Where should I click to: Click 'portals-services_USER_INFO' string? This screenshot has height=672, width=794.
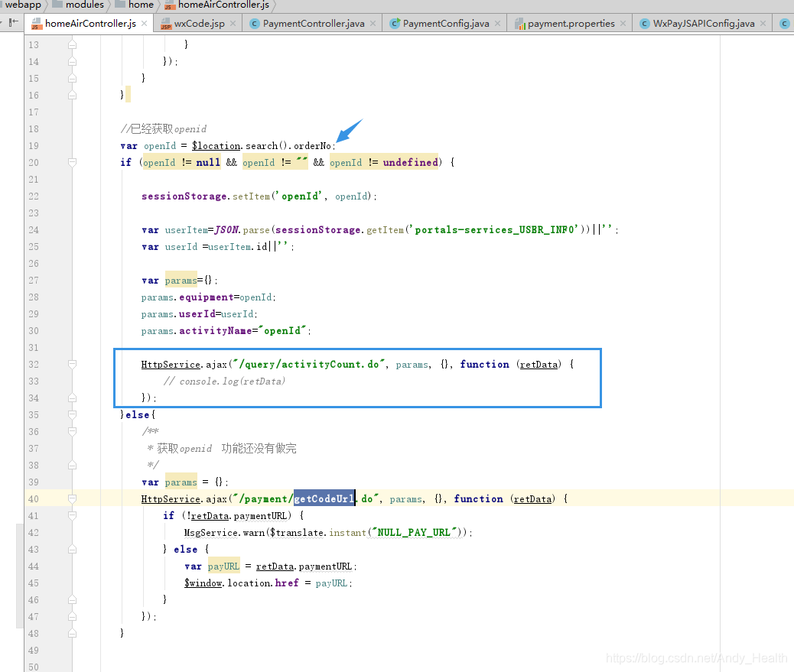pyautogui.click(x=496, y=230)
